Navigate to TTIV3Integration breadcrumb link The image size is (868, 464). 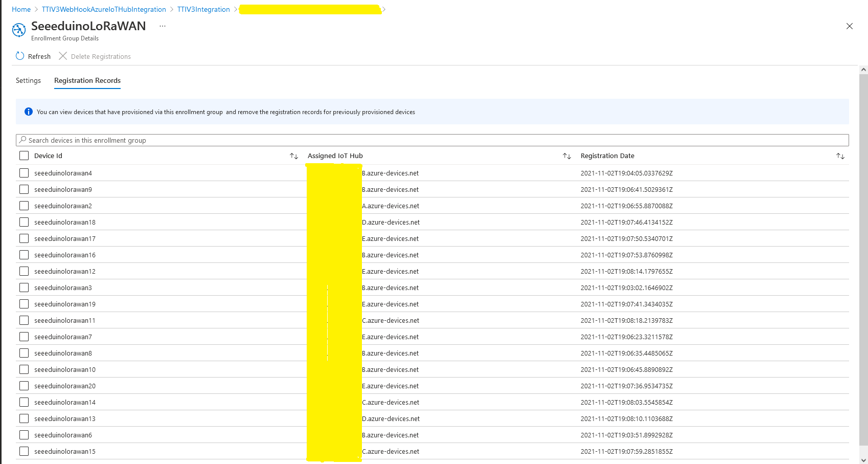click(203, 9)
